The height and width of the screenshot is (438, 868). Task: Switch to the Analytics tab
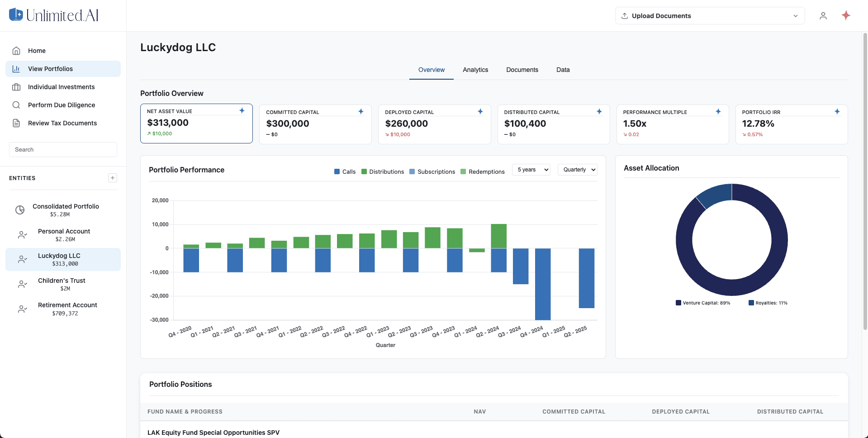[x=475, y=70]
